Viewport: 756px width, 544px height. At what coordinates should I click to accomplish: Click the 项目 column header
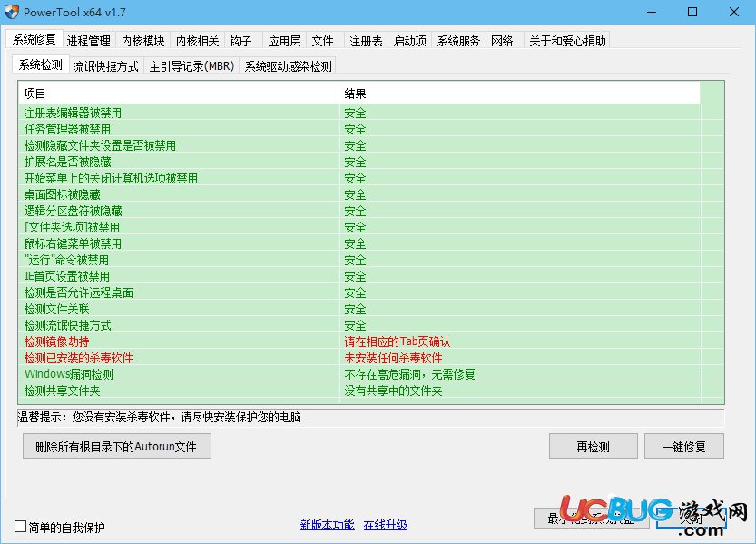[x=179, y=93]
